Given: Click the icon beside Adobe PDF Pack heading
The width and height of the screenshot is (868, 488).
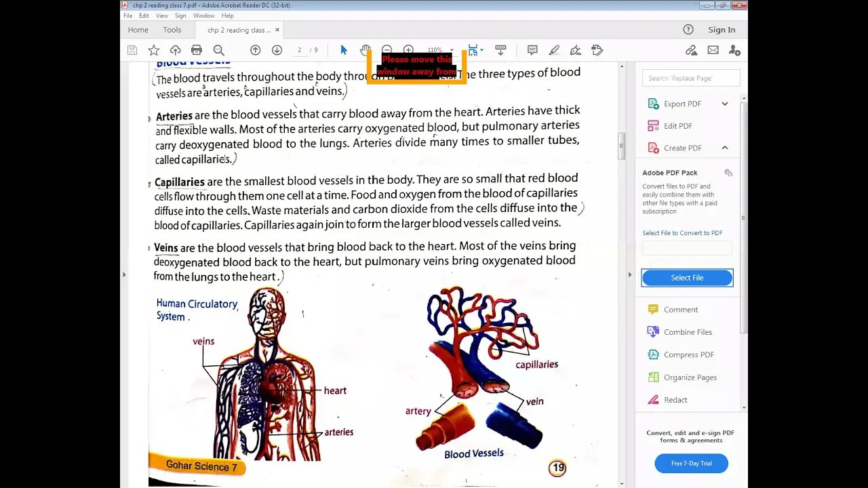Looking at the screenshot, I should pyautogui.click(x=728, y=173).
